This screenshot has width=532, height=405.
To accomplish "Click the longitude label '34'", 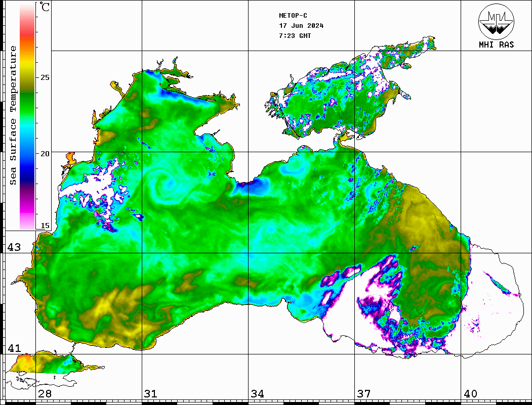I will [x=257, y=393].
